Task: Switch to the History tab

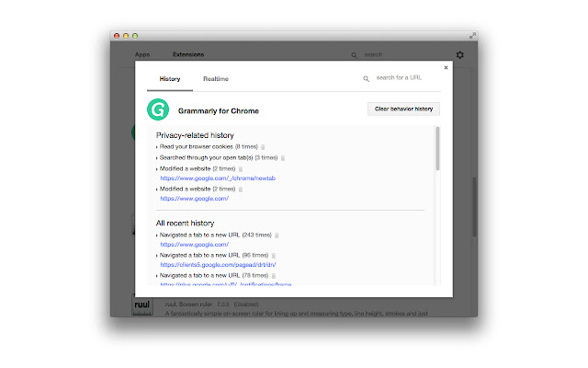Action: point(170,79)
